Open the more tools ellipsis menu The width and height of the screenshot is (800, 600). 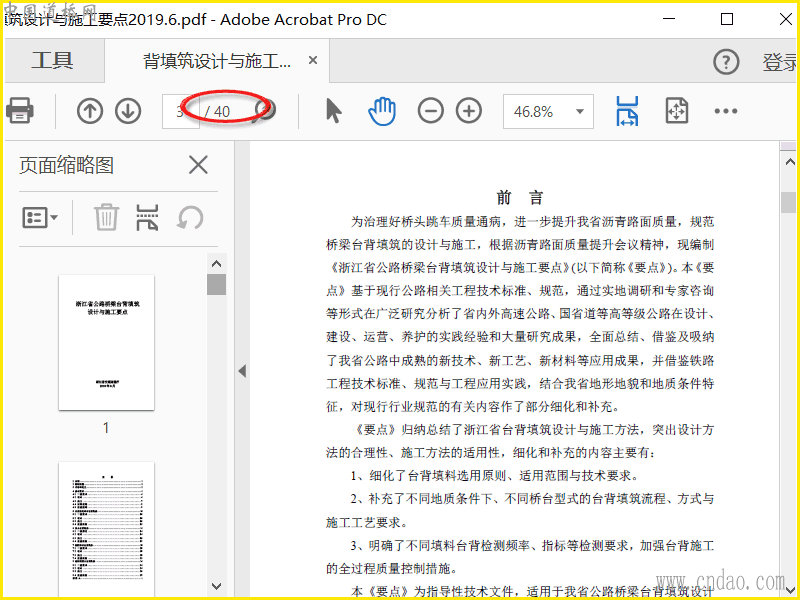click(725, 111)
